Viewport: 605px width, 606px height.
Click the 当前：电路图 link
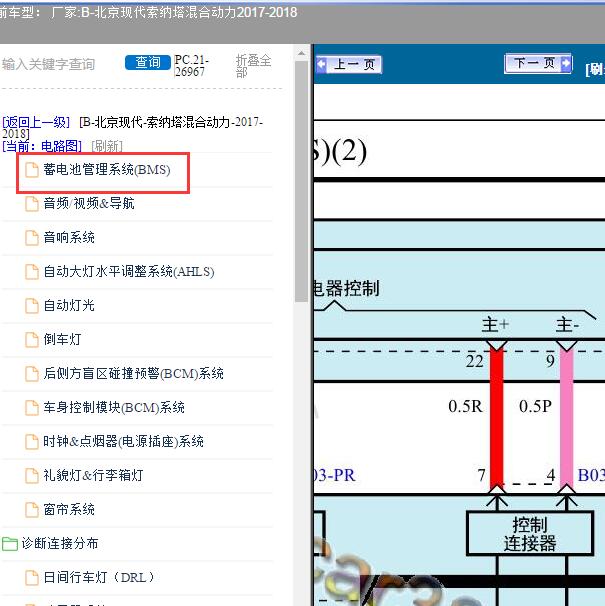click(42, 146)
